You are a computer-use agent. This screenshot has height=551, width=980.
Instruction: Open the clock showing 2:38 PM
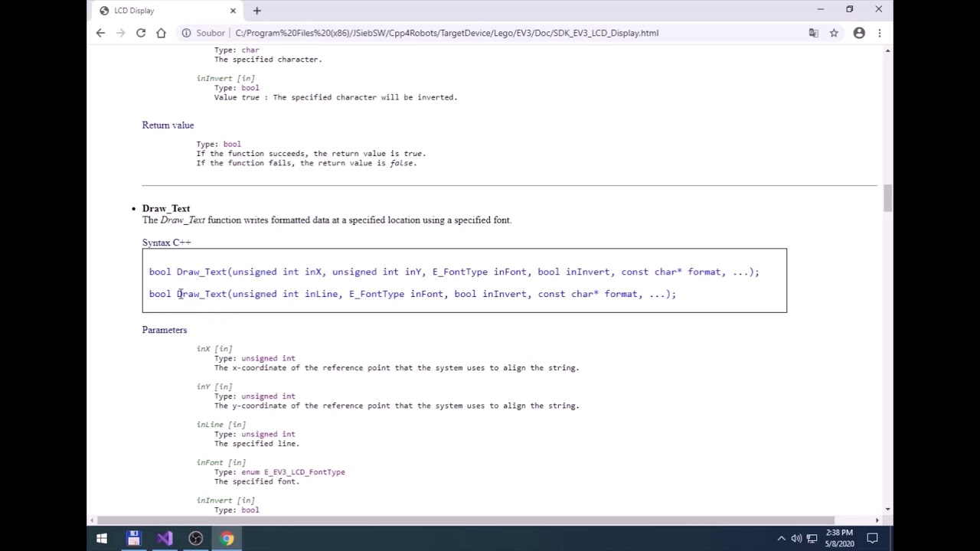coord(839,538)
